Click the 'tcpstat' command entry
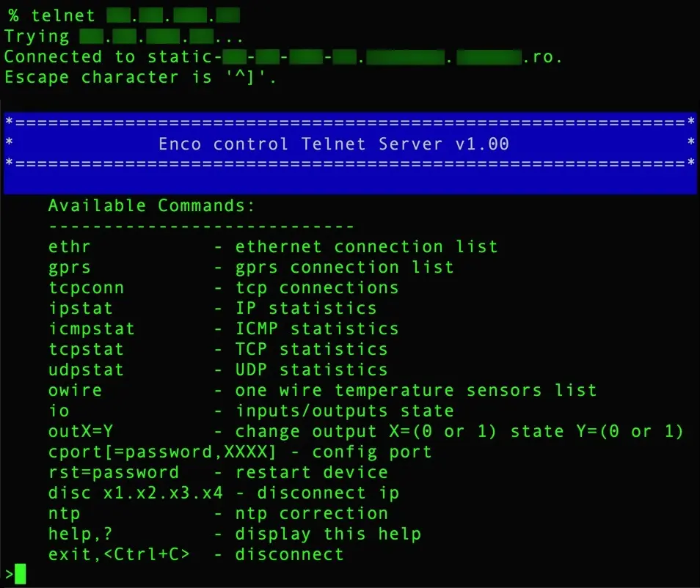Image resolution: width=700 pixels, height=588 pixels. tap(86, 350)
